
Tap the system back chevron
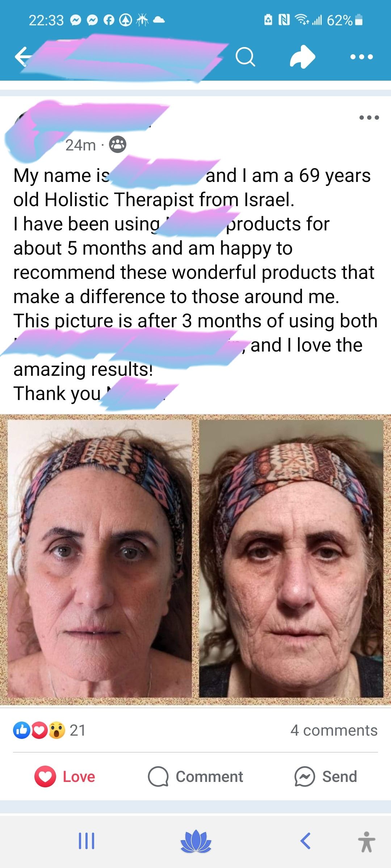305,841
